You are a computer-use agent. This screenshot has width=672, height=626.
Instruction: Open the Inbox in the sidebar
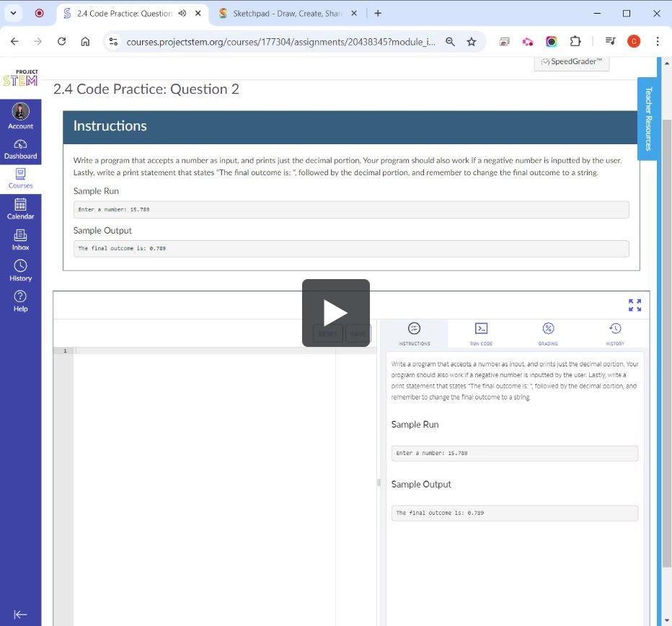[x=21, y=239]
